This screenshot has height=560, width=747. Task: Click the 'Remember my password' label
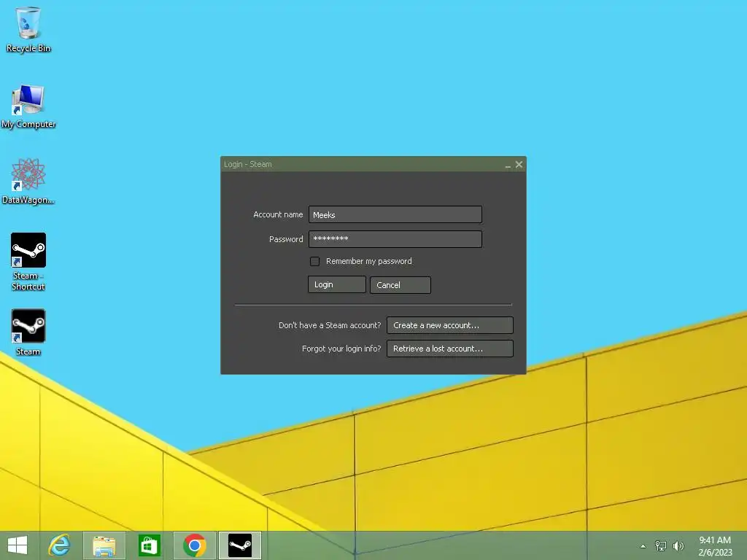tap(368, 261)
